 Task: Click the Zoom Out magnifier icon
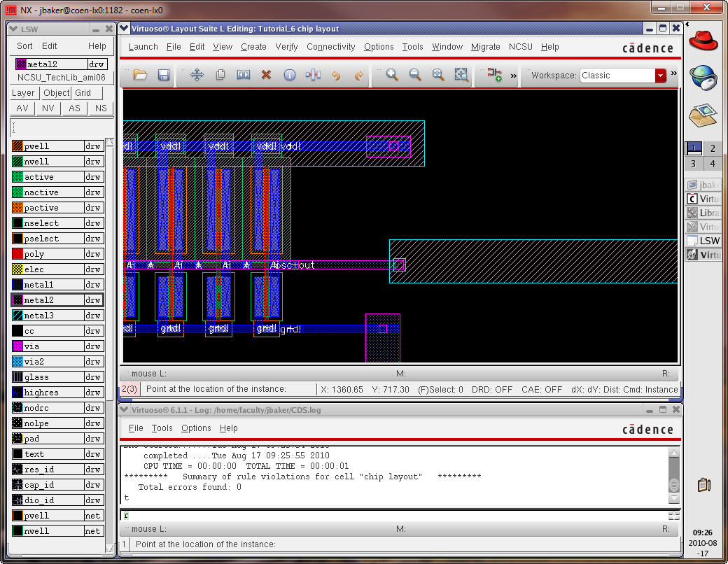pyautogui.click(x=415, y=76)
